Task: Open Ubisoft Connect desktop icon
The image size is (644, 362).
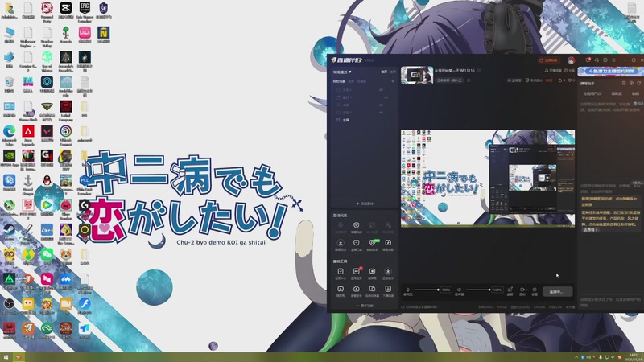Action: pyautogui.click(x=66, y=135)
